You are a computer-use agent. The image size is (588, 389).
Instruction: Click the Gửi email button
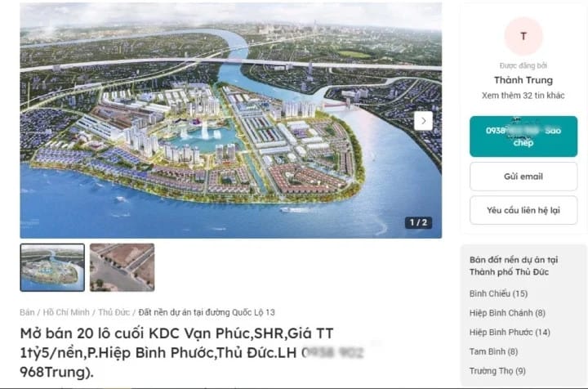pos(523,177)
